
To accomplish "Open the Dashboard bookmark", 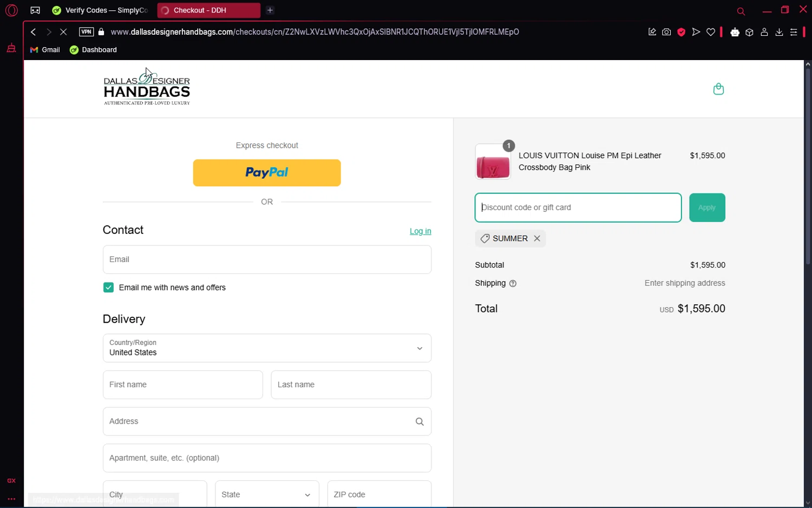I will tap(93, 50).
